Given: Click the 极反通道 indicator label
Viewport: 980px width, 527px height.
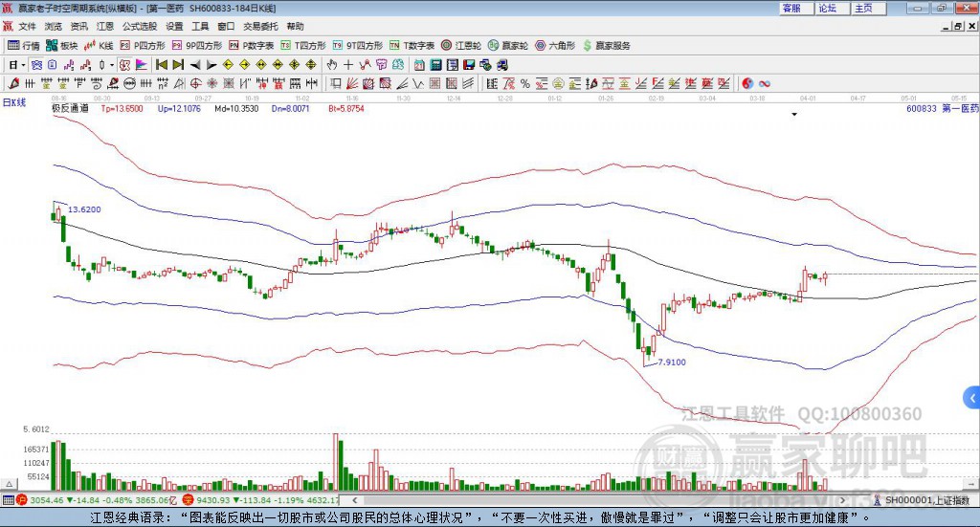Looking at the screenshot, I should 70,109.
